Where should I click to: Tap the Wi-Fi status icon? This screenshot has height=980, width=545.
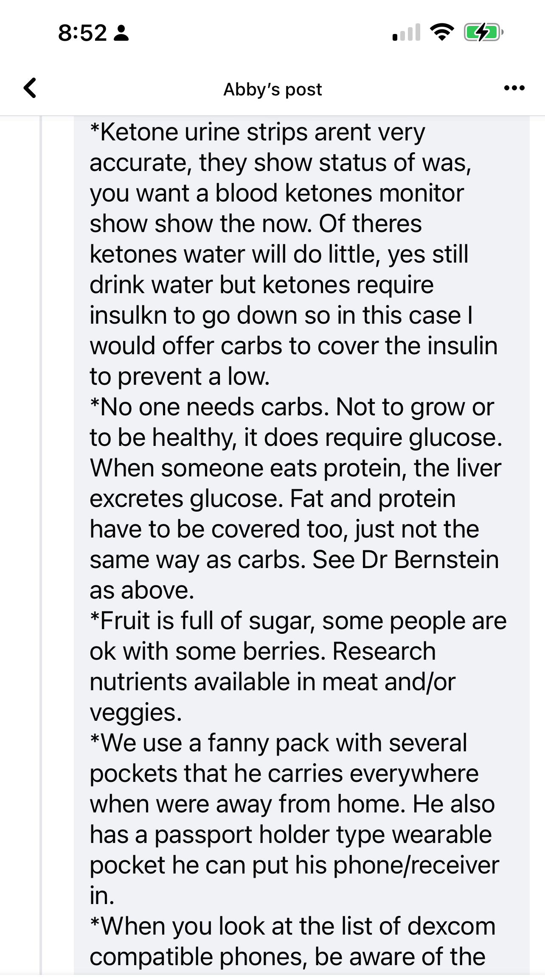442,32
